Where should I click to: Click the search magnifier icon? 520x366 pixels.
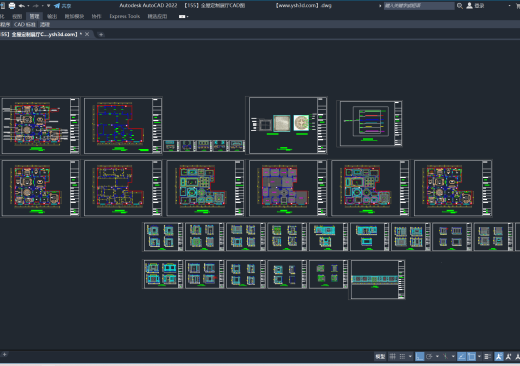tap(460, 6)
